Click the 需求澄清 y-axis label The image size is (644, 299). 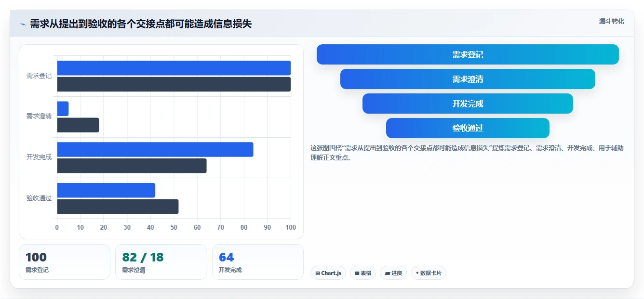[39, 117]
